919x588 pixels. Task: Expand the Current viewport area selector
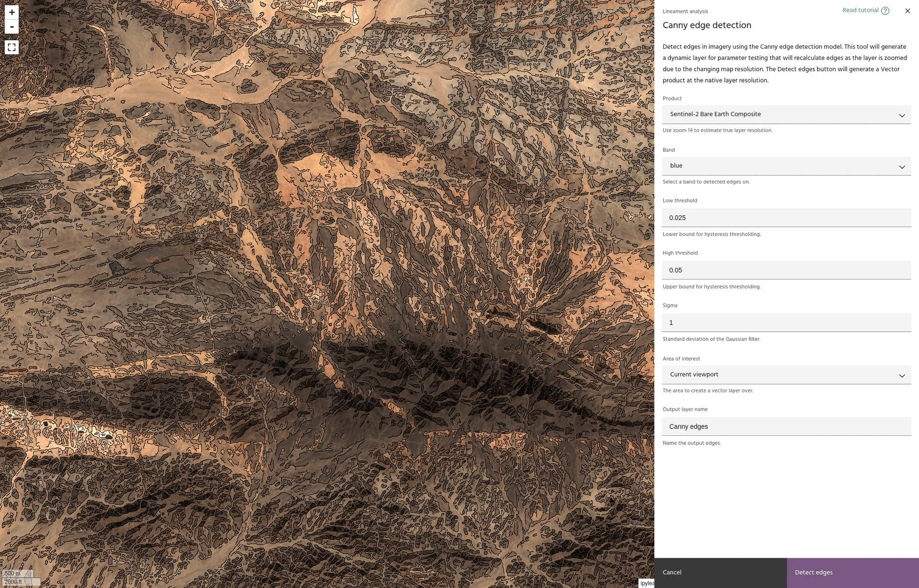click(786, 375)
